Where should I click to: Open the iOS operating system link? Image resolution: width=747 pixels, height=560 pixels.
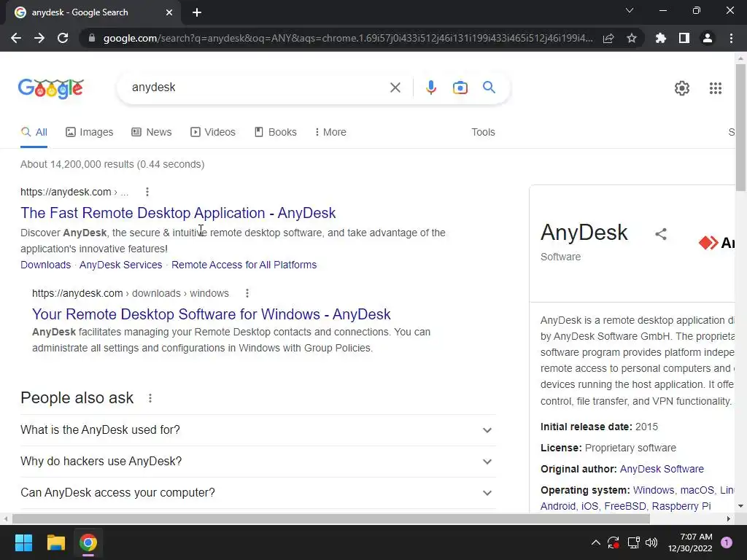[589, 506]
